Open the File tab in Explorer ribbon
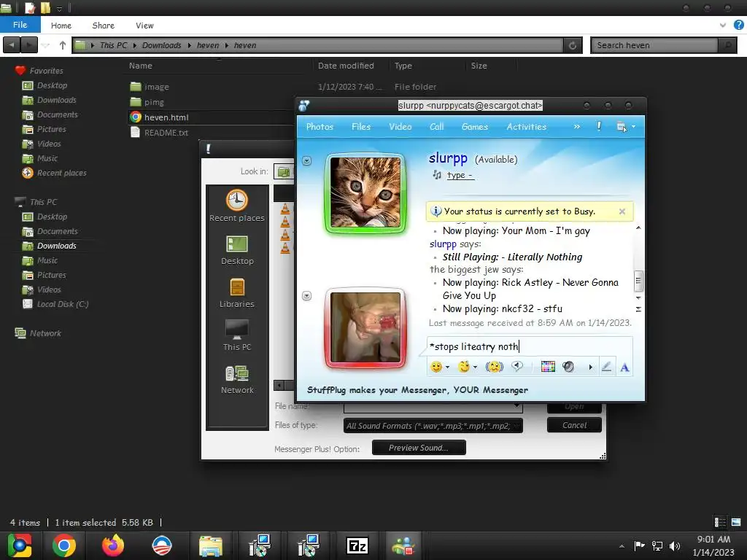Image resolution: width=747 pixels, height=560 pixels. click(20, 25)
